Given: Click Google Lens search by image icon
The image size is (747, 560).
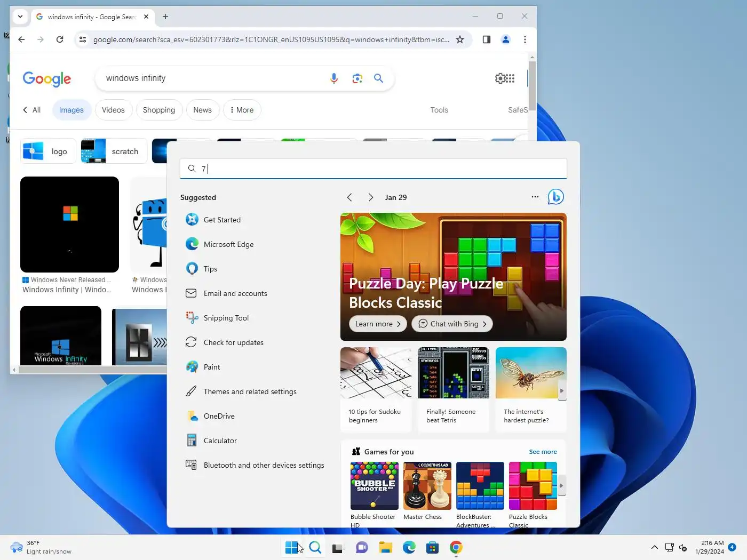Looking at the screenshot, I should click(x=357, y=78).
